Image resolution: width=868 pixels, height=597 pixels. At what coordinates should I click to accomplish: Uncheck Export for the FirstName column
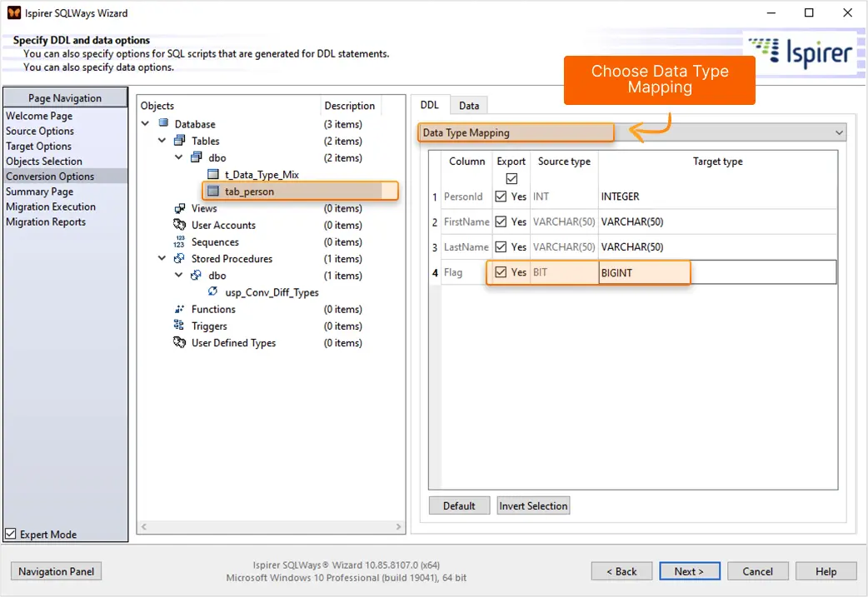coord(501,221)
